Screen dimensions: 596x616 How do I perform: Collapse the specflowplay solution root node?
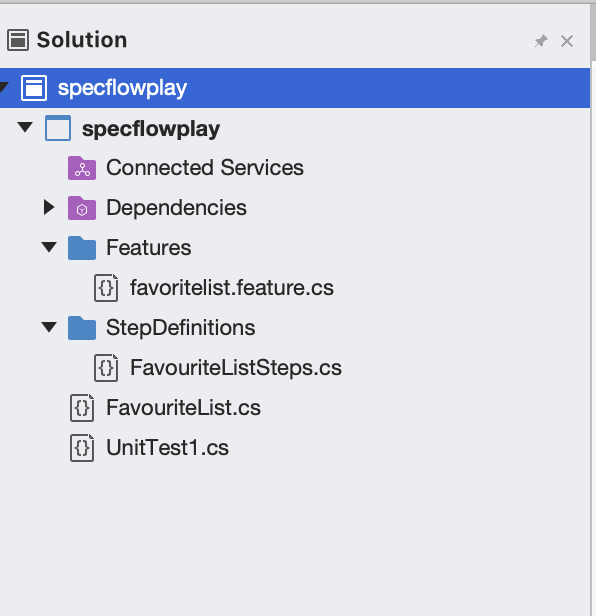click(4, 87)
